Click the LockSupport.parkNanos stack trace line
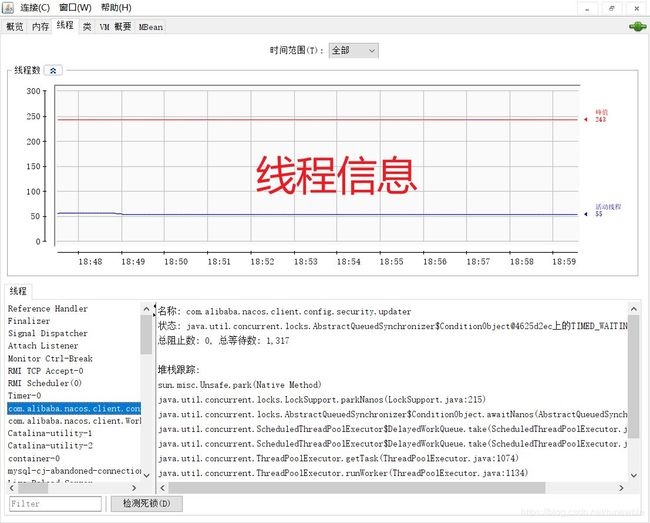Viewport: 650px width, 523px height. pos(322,400)
